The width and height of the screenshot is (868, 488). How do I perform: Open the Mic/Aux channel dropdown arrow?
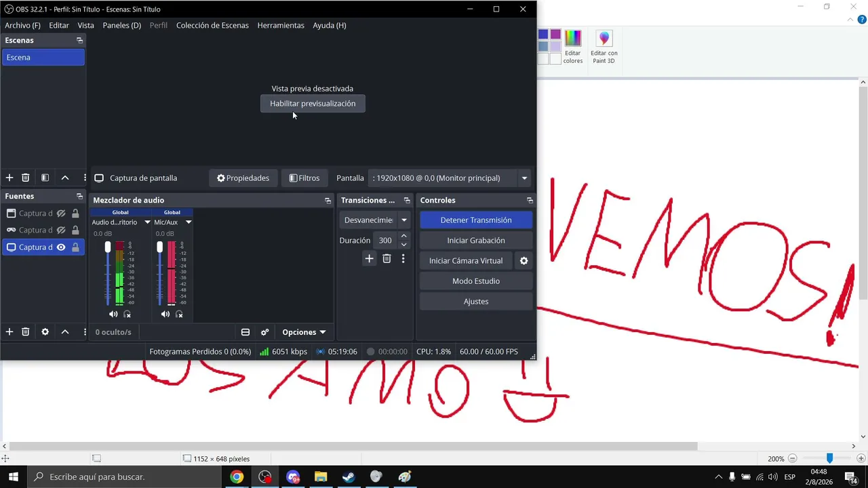pyautogui.click(x=189, y=222)
